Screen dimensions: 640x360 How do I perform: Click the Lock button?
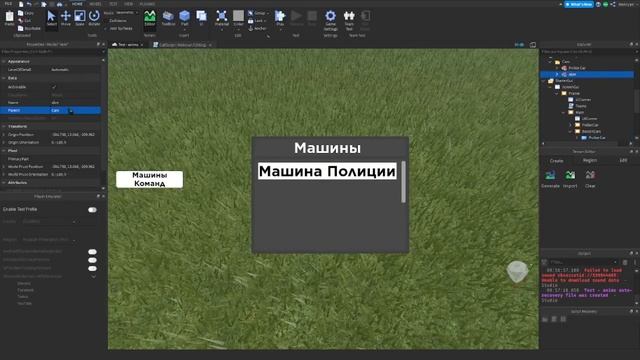pos(257,21)
